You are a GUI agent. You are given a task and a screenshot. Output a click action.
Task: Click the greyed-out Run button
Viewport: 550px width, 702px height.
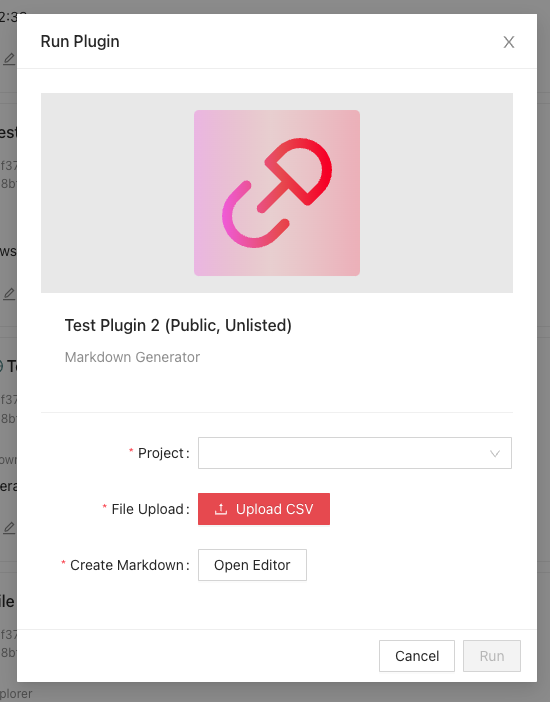coord(492,656)
